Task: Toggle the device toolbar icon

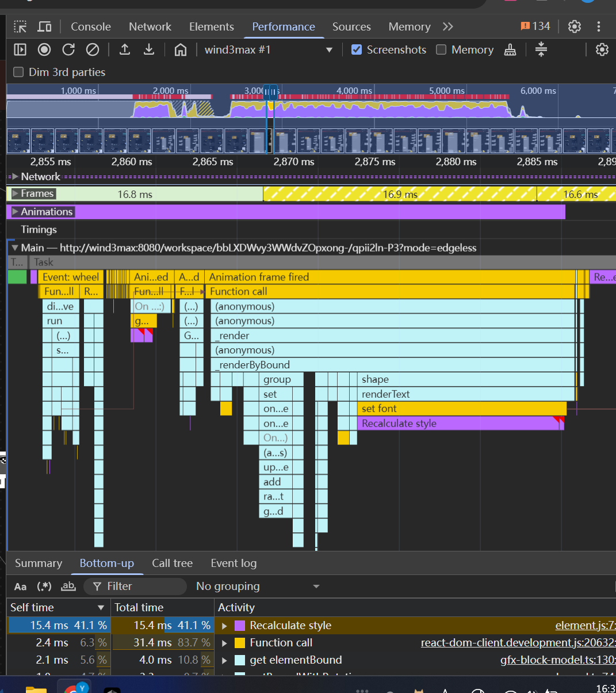Action: pyautogui.click(x=44, y=26)
